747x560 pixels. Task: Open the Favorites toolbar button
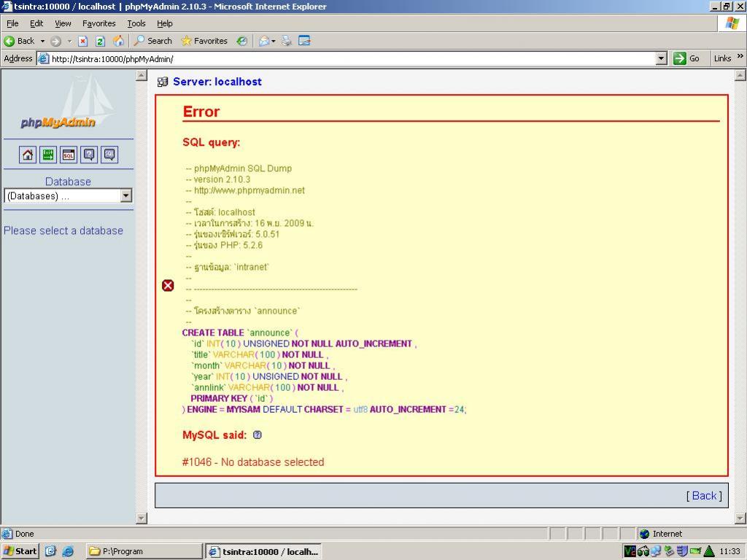point(204,41)
